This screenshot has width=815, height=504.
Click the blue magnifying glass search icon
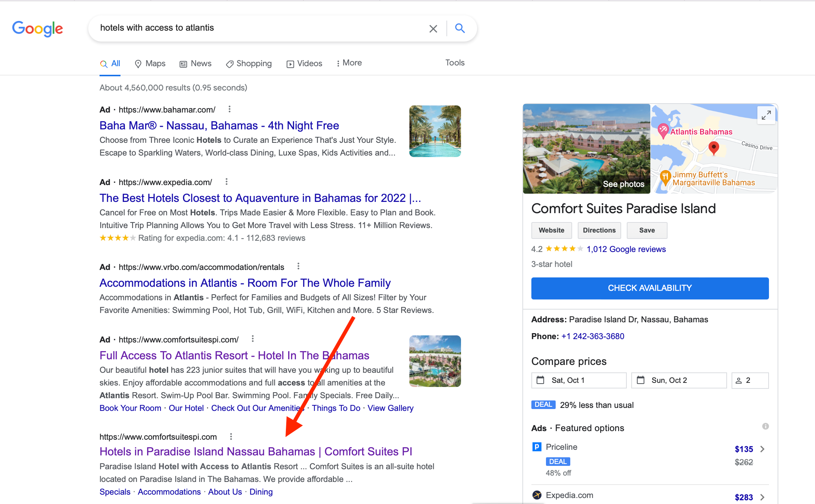[460, 28]
